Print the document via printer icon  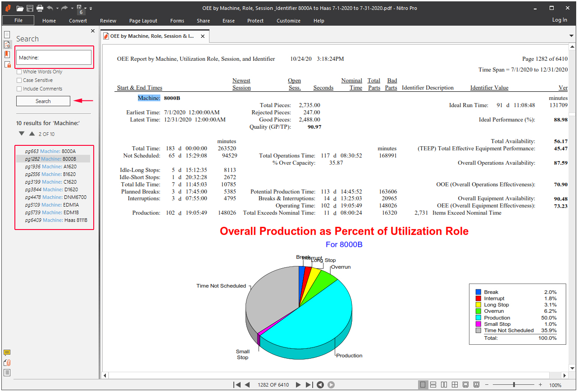click(40, 8)
